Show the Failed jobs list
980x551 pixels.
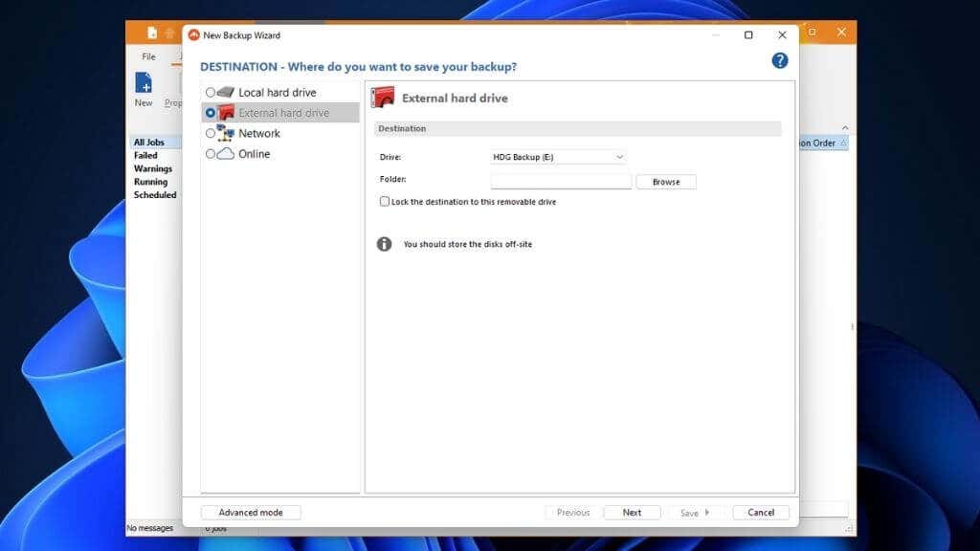[x=145, y=156]
